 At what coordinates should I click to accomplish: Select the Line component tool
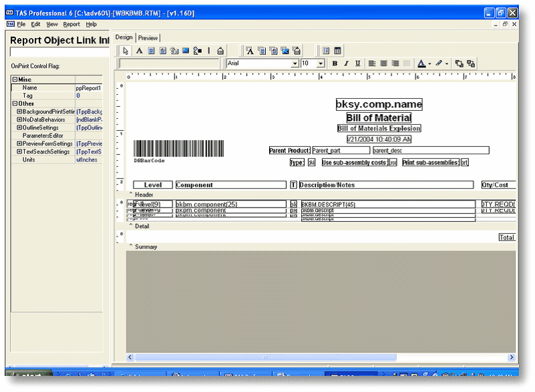point(209,51)
